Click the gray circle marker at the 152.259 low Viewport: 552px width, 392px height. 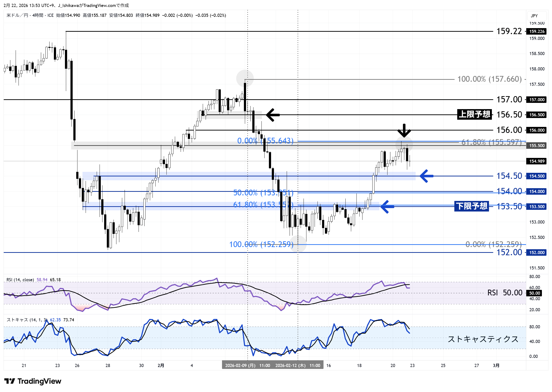point(298,244)
